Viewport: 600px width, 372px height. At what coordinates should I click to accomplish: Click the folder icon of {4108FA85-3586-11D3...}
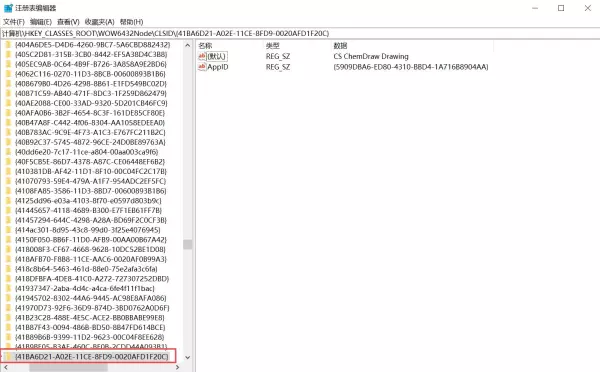tap(8, 191)
